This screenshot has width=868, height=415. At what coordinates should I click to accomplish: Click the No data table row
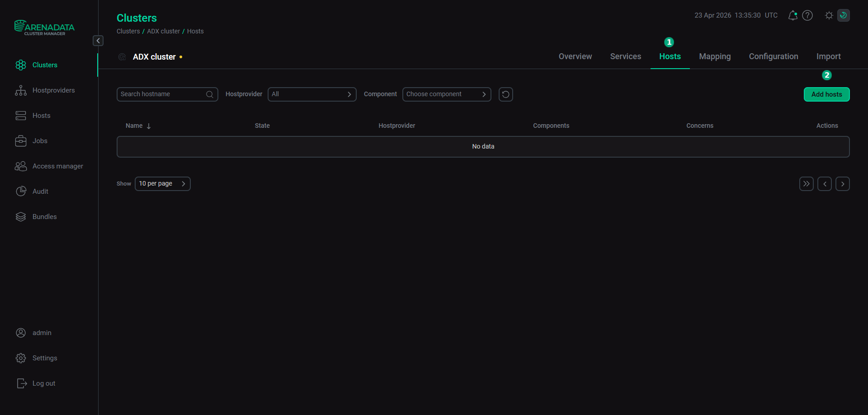pos(483,147)
